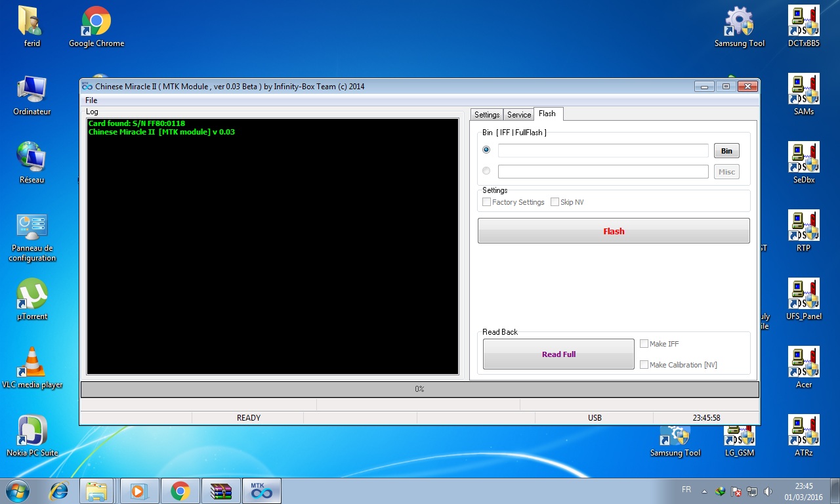Check the Make IFF option
This screenshot has width=840, height=504.
(644, 344)
